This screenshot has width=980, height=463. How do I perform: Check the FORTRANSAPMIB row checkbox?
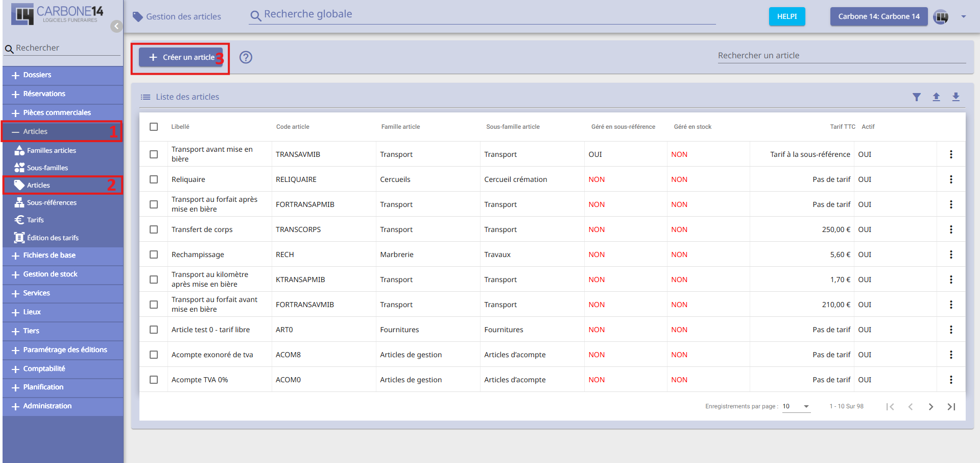pyautogui.click(x=154, y=204)
